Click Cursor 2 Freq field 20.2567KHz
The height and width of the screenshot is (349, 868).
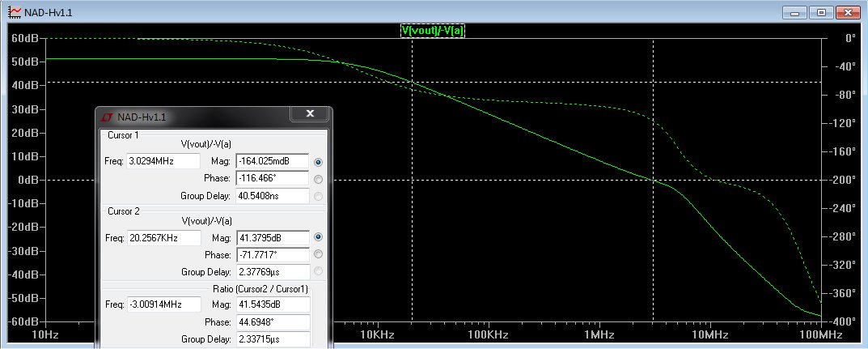click(163, 237)
